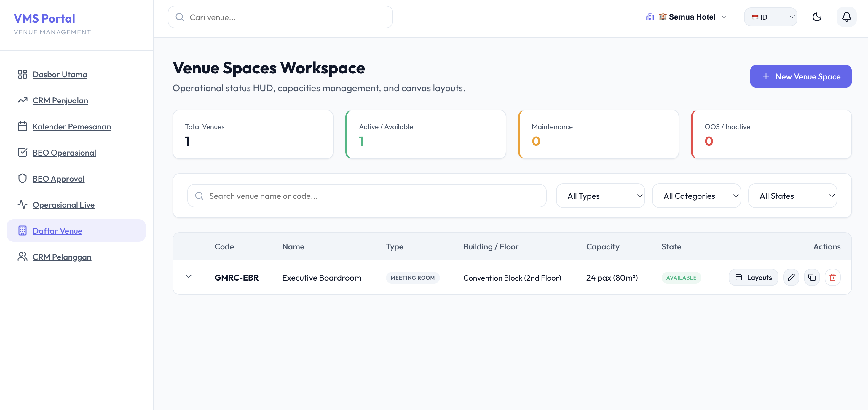Click the Dasbor Utama grid icon
This screenshot has width=868, height=410.
[23, 74]
